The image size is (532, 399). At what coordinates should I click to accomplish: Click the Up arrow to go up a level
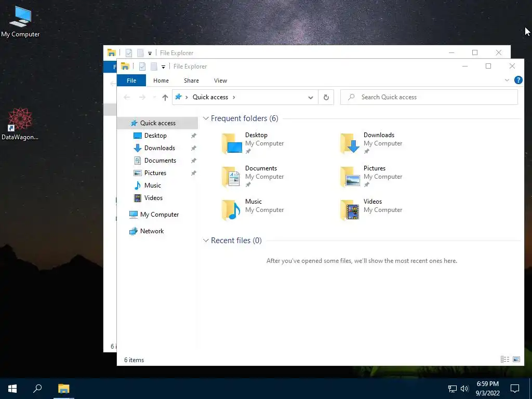[165, 97]
